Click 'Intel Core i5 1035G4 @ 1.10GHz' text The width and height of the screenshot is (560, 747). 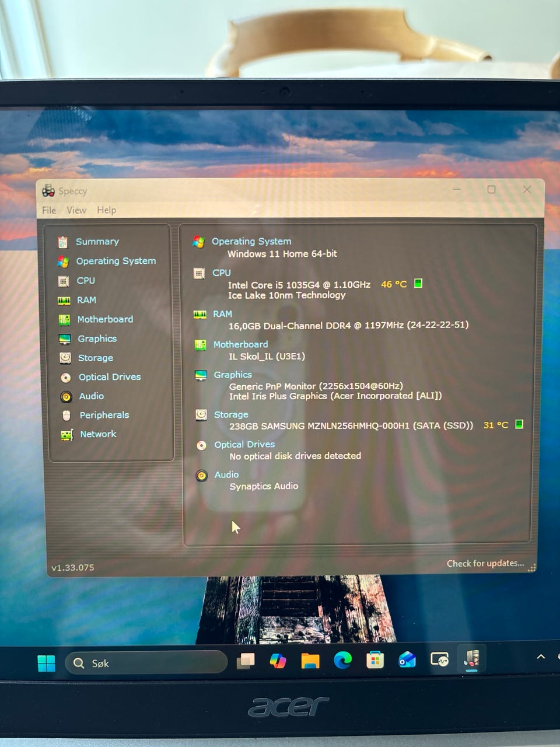[x=299, y=285]
